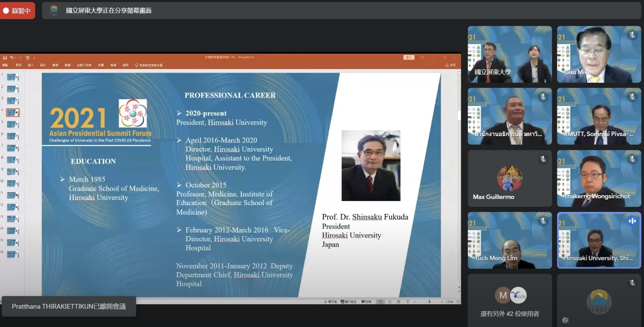Click 顯示設定 (Display Settings) in status bar
The height and width of the screenshot is (327, 644).
point(349,302)
